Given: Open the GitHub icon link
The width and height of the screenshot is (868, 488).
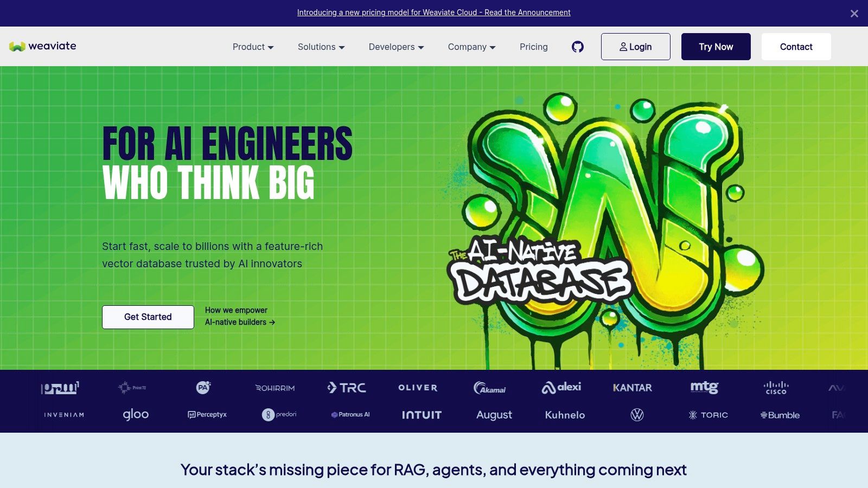Looking at the screenshot, I should click(578, 47).
